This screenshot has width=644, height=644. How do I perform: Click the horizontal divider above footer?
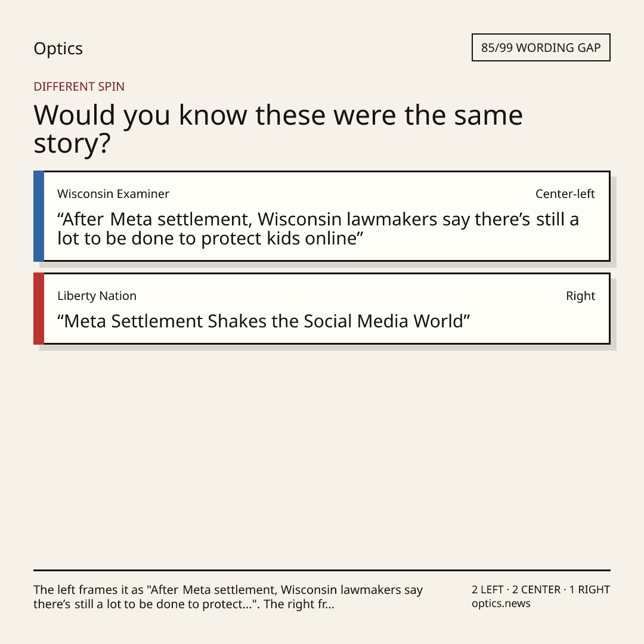[x=322, y=570]
